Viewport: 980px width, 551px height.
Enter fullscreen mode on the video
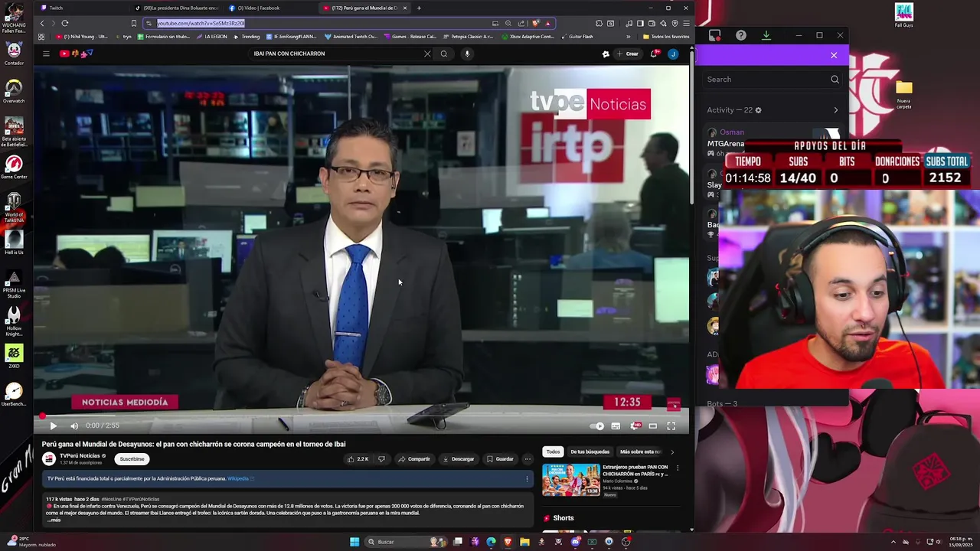pos(671,426)
